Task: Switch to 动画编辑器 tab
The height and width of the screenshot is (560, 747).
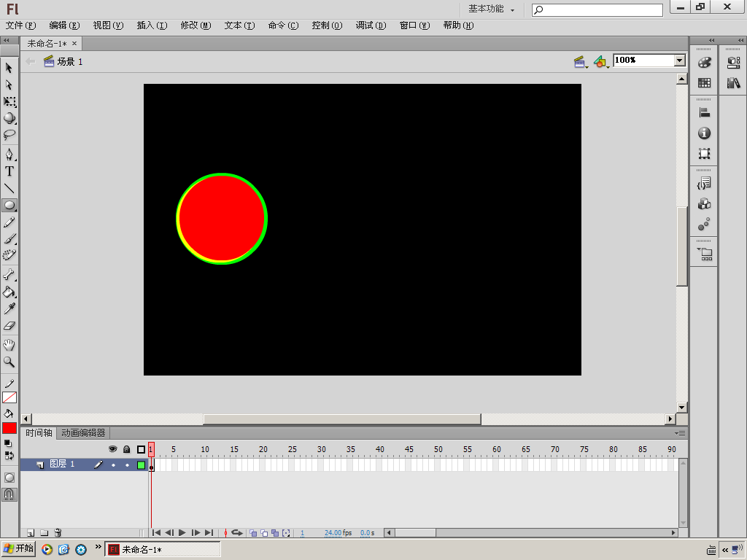Action: (83, 433)
